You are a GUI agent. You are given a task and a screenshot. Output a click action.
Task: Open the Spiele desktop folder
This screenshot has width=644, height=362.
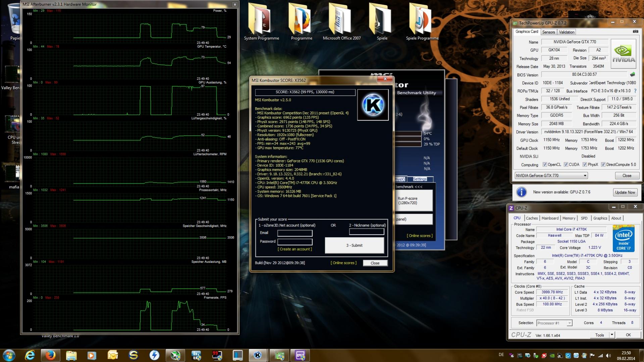[x=382, y=21]
